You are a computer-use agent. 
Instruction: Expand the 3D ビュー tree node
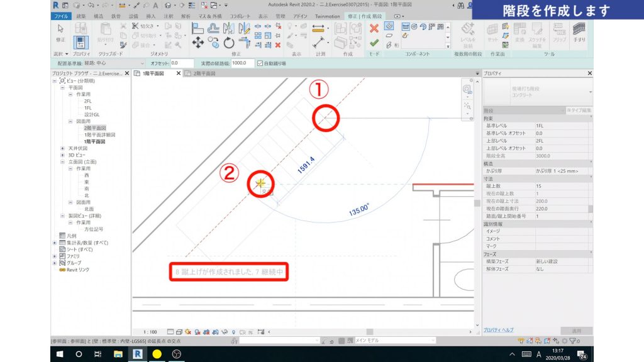click(62, 155)
